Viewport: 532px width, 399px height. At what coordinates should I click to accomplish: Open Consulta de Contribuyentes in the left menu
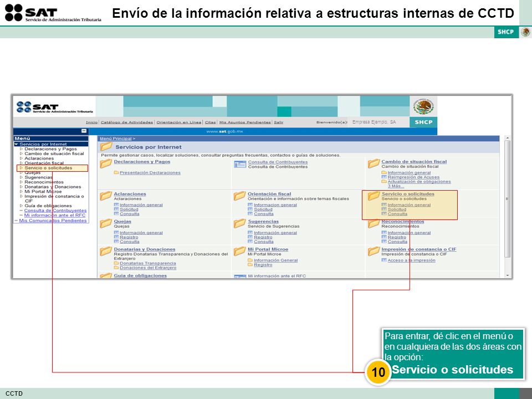(55, 211)
